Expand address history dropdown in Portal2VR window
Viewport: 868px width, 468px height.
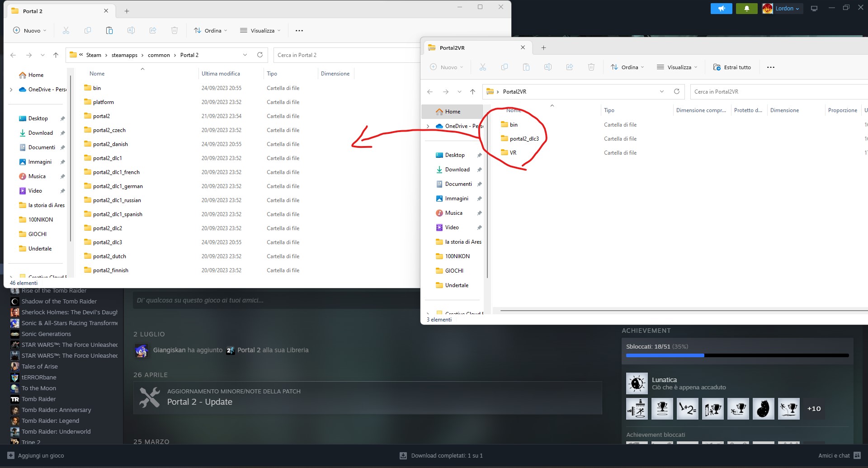[662, 91]
